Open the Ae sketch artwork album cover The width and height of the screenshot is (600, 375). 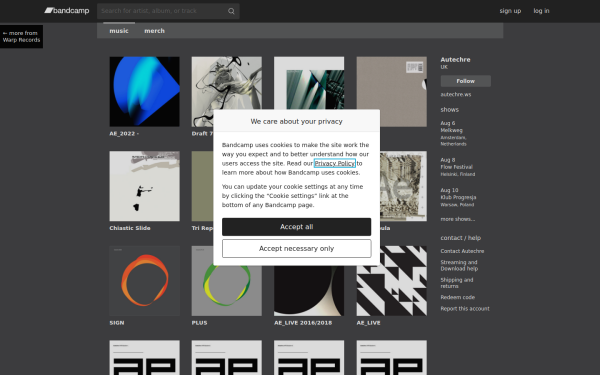coord(403,186)
